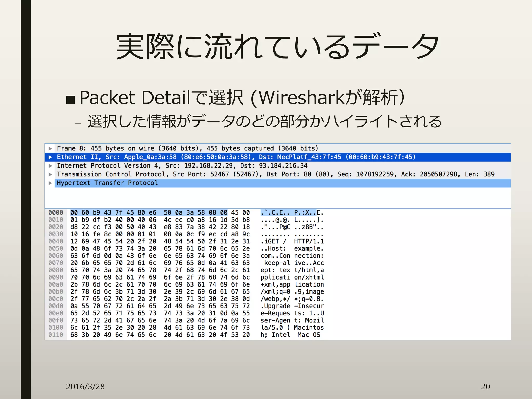Select Transmission Control Protocol row

(x=278, y=174)
